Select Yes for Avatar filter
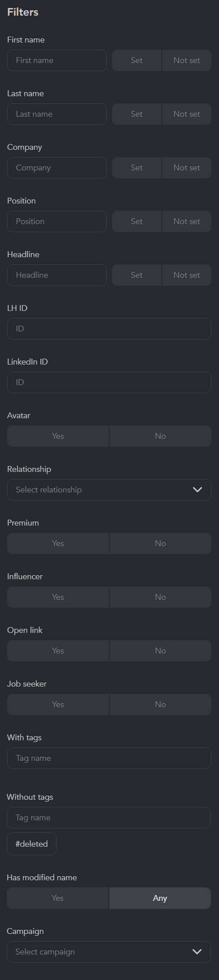 click(58, 436)
